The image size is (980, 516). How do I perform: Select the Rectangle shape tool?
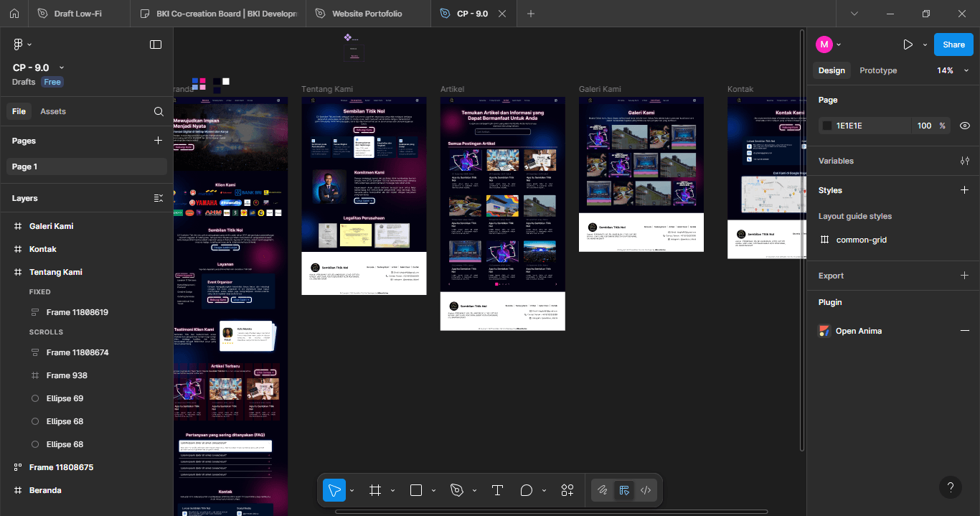click(x=415, y=490)
